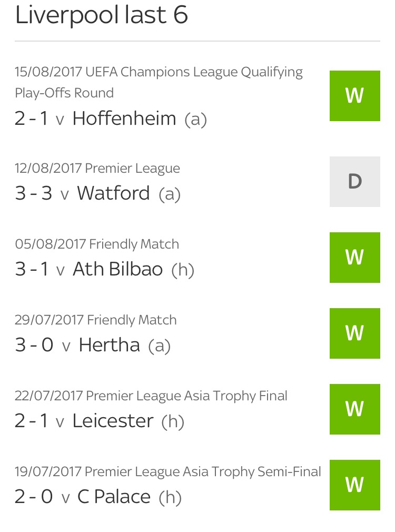Click the Leicester win W badge
This screenshot has height=532, width=395.
coord(354,409)
